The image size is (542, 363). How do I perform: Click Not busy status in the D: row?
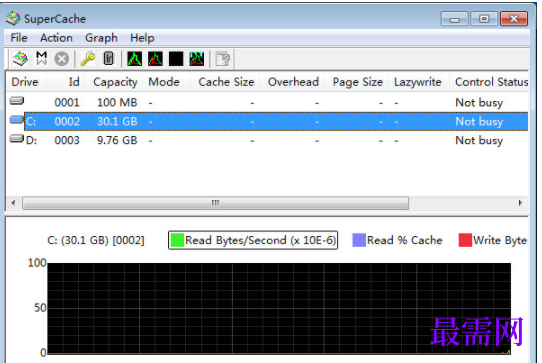click(x=479, y=141)
